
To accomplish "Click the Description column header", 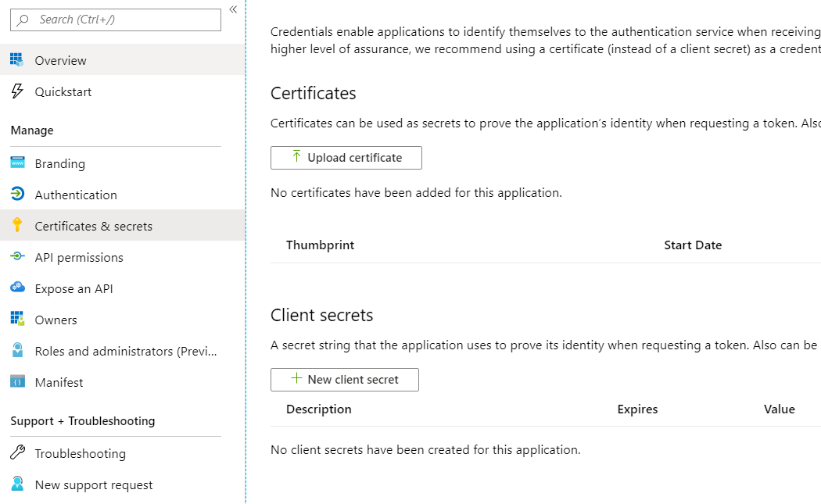I will [318, 409].
